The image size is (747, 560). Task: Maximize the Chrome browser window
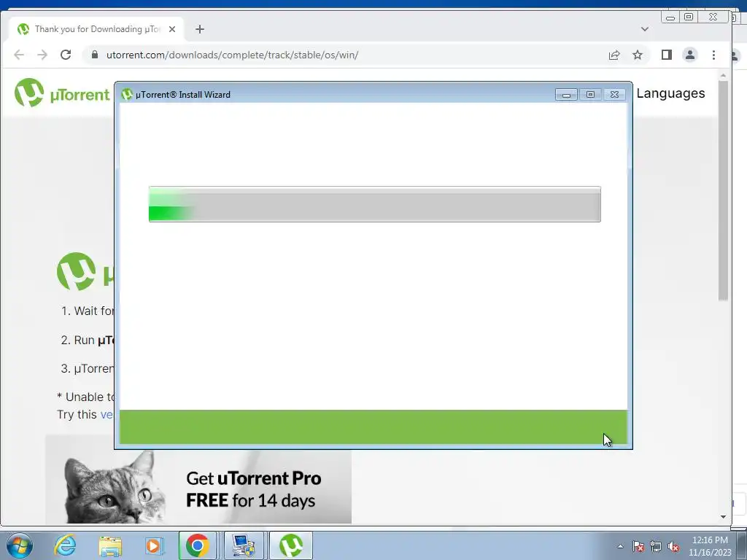689,17
